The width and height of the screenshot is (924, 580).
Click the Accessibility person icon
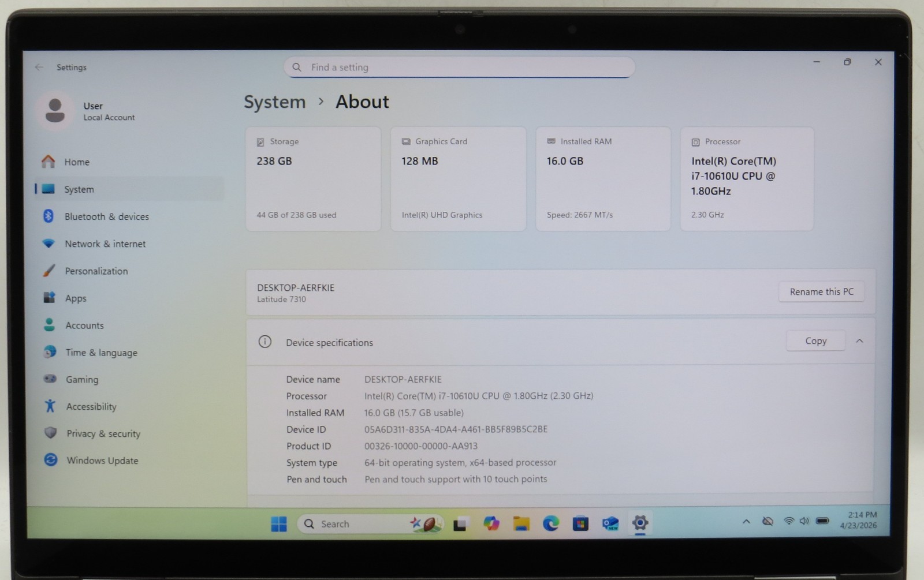(x=50, y=406)
